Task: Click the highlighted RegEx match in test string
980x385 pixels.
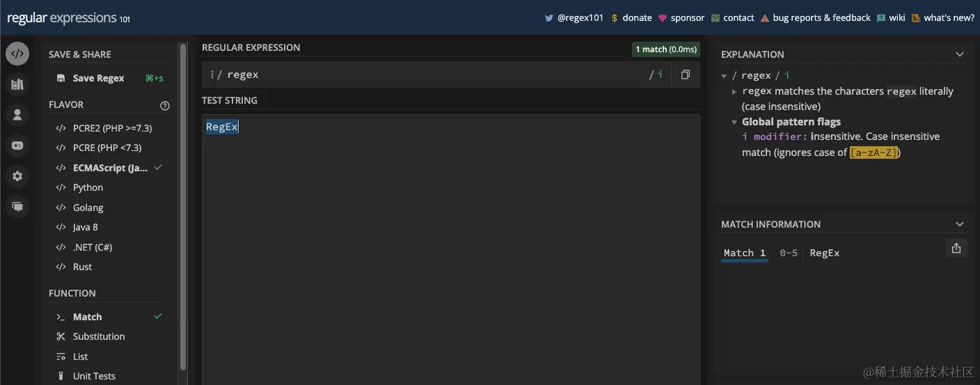Action: coord(222,127)
